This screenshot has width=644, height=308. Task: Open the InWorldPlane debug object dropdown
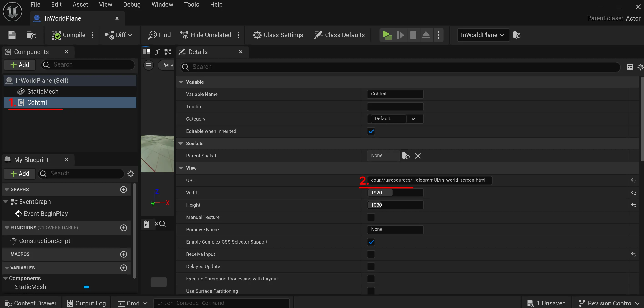pyautogui.click(x=483, y=35)
